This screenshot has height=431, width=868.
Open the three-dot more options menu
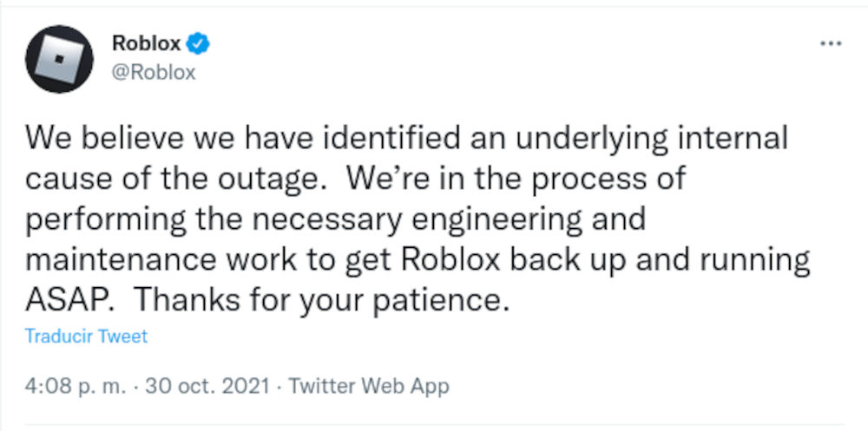[x=831, y=43]
